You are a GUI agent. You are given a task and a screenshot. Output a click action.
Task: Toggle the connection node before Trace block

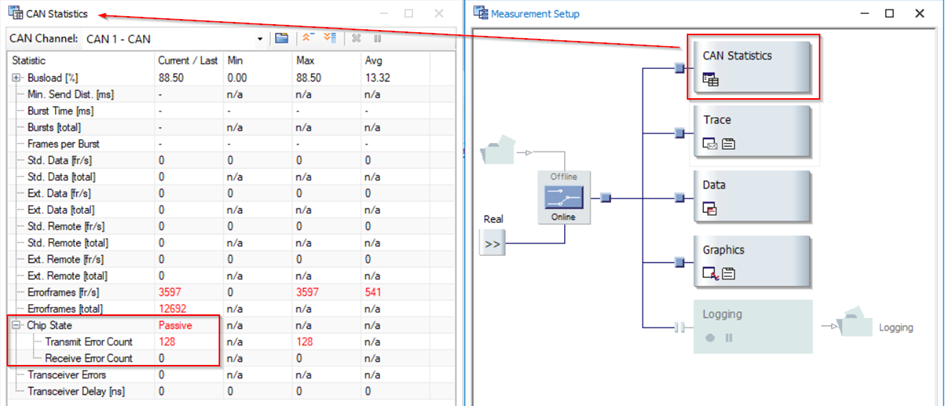coord(679,132)
